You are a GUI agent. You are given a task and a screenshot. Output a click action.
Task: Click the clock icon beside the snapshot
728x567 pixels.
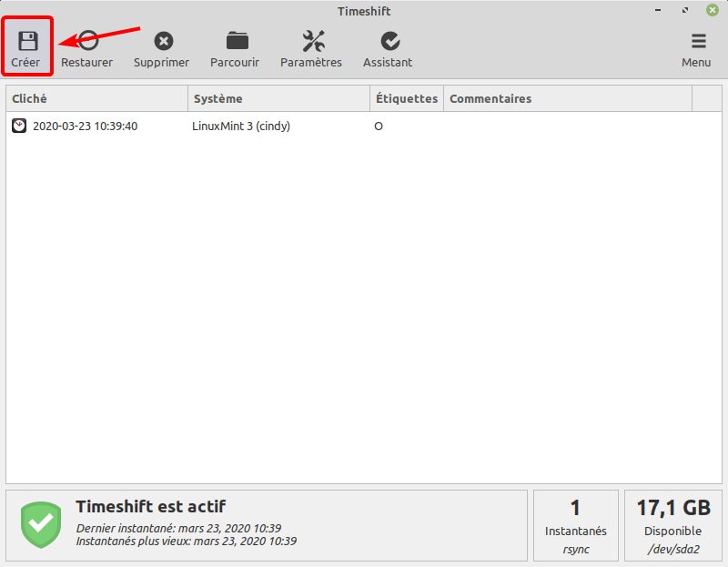point(19,127)
